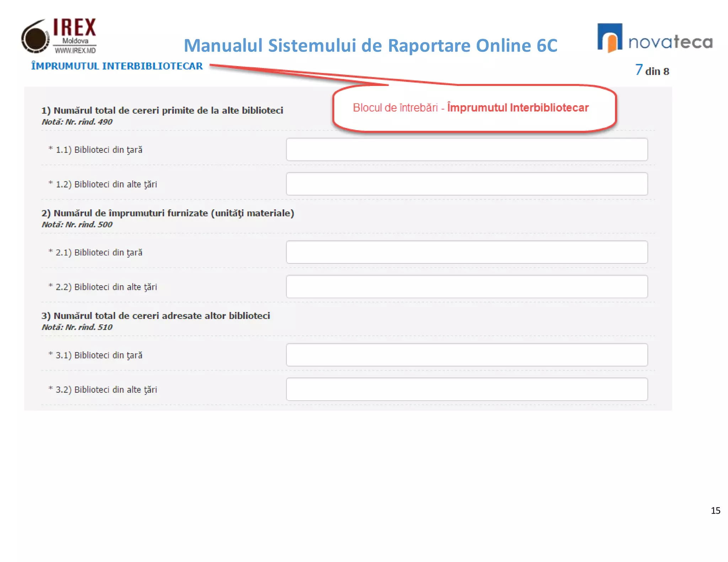Click the note Nr. rînd. 490
728x562 pixels.
pos(77,122)
